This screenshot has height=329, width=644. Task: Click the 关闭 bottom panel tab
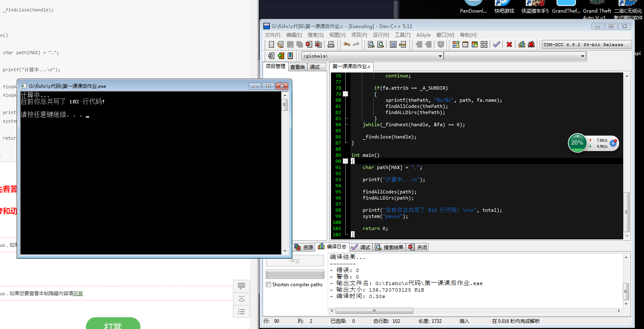tap(418, 247)
